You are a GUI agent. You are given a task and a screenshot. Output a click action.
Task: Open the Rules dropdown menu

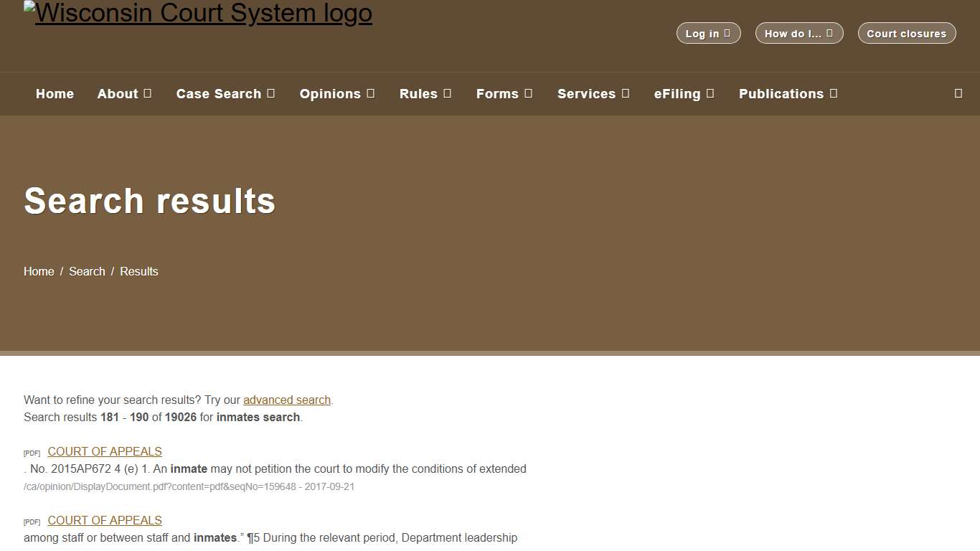(x=425, y=93)
